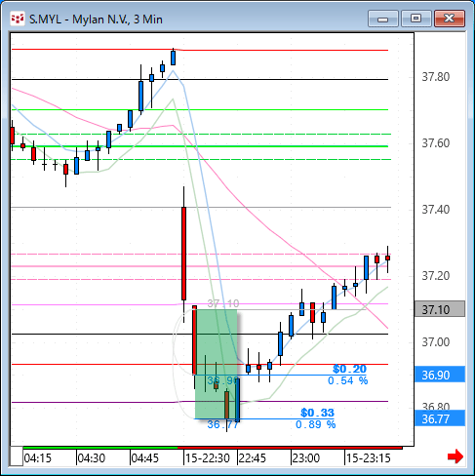This screenshot has width=475, height=476.
Task: Click the 37.60 price axis label
Action: click(436, 143)
